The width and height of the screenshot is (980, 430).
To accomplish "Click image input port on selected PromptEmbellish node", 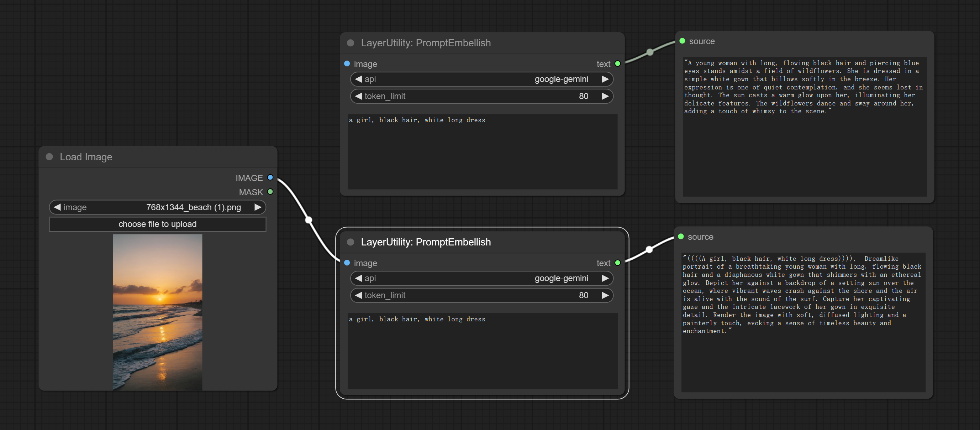I will point(347,263).
